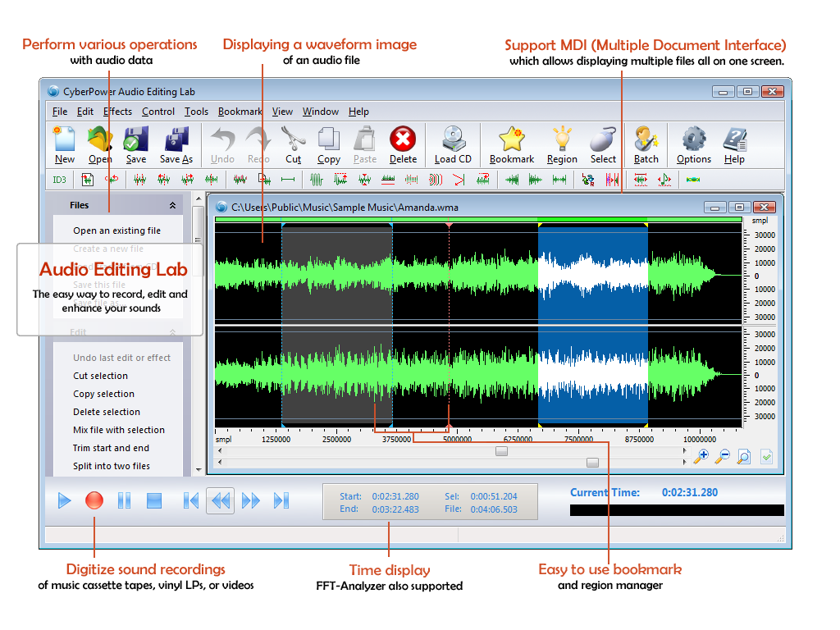This screenshot has width=840, height=630.
Task: Click the Rewind button
Action: pos(220,500)
